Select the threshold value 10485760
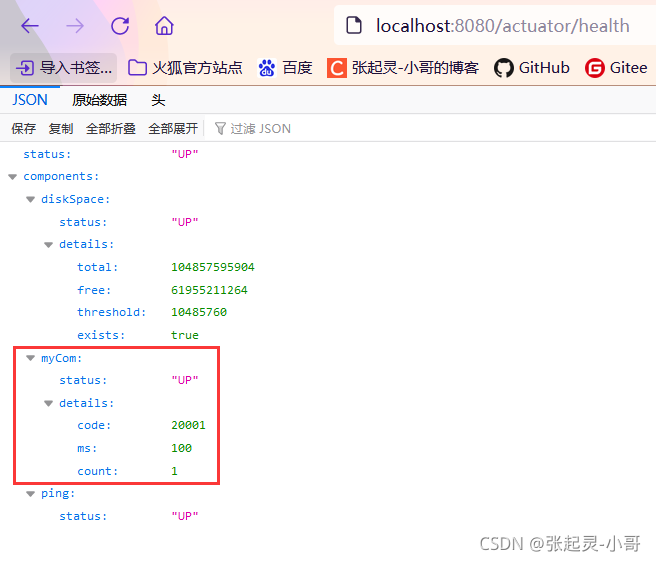This screenshot has height=561, width=656. click(x=199, y=312)
